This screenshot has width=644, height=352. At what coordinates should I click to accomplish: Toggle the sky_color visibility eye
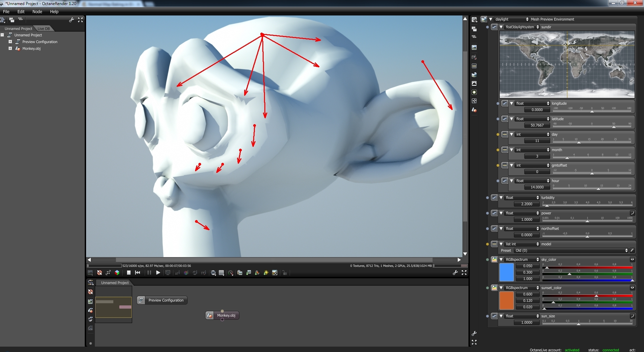click(x=632, y=259)
